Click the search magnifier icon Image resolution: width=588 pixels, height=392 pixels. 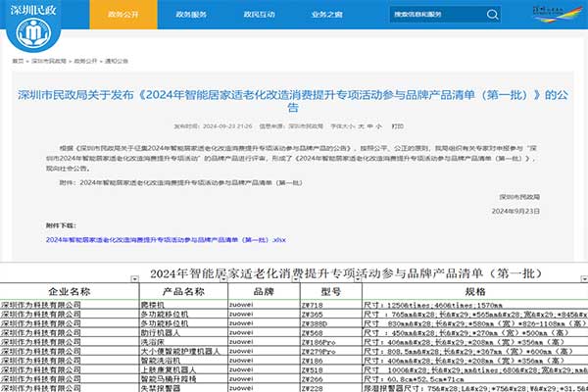492,15
